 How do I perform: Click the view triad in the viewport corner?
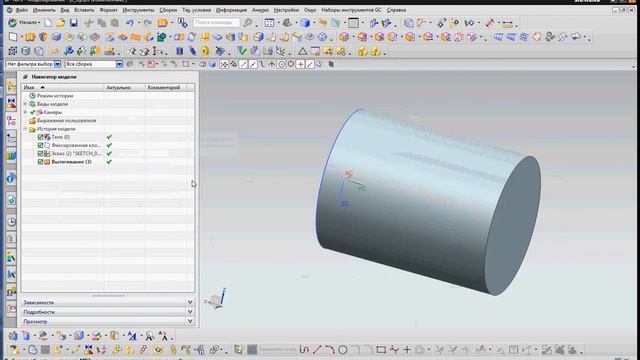coord(216,299)
